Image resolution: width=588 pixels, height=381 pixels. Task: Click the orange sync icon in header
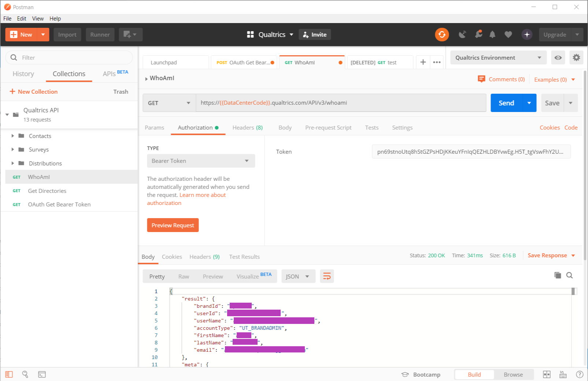coord(442,35)
